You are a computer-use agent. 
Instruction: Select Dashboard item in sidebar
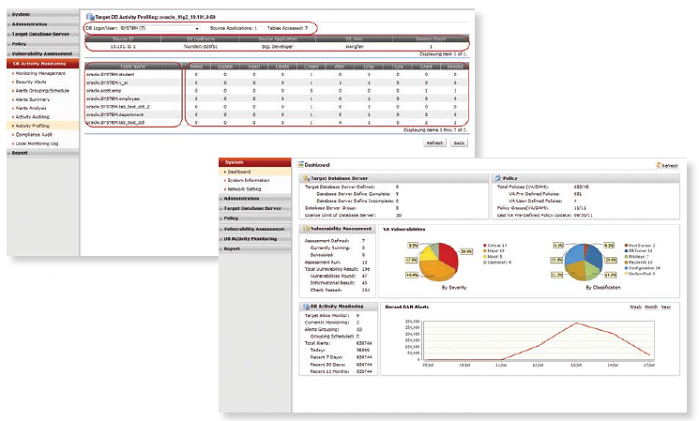point(255,172)
